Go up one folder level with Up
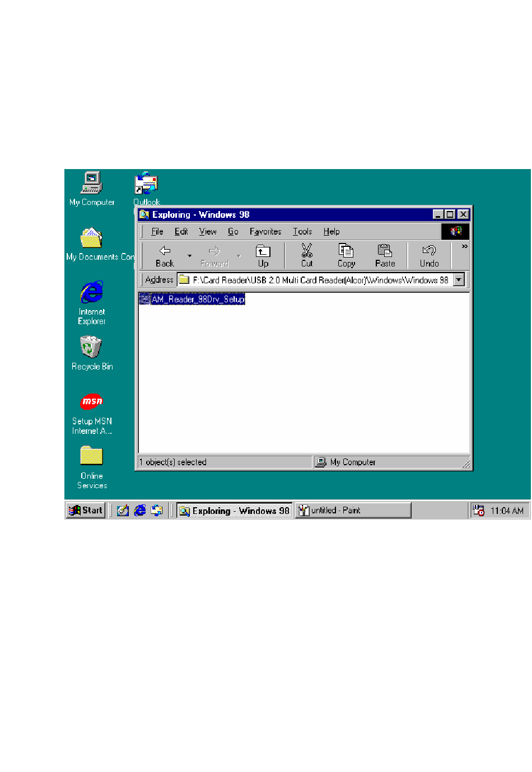This screenshot has width=532, height=772. 263,256
